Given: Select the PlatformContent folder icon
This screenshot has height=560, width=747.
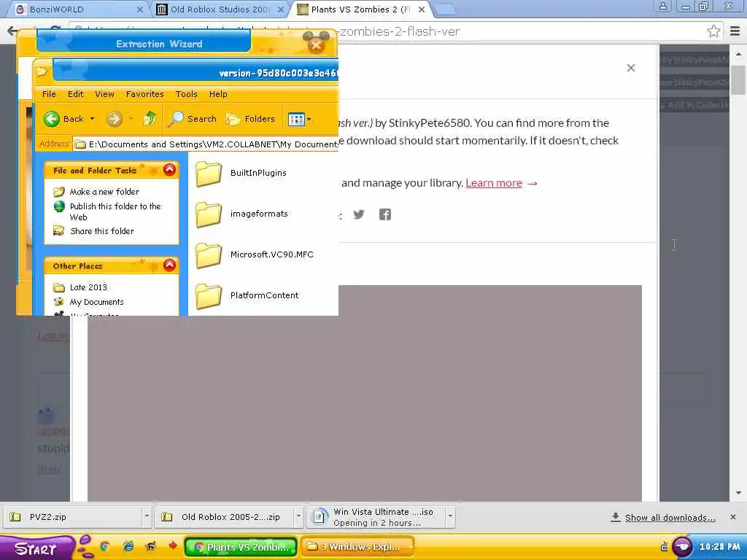Looking at the screenshot, I should click(x=209, y=296).
